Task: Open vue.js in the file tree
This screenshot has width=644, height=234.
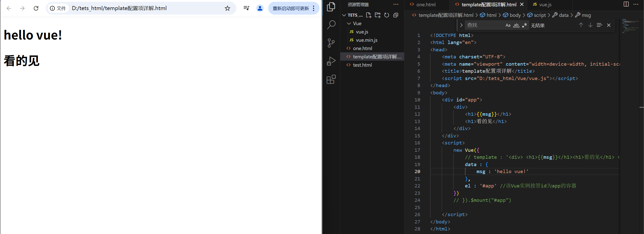Action: click(362, 32)
